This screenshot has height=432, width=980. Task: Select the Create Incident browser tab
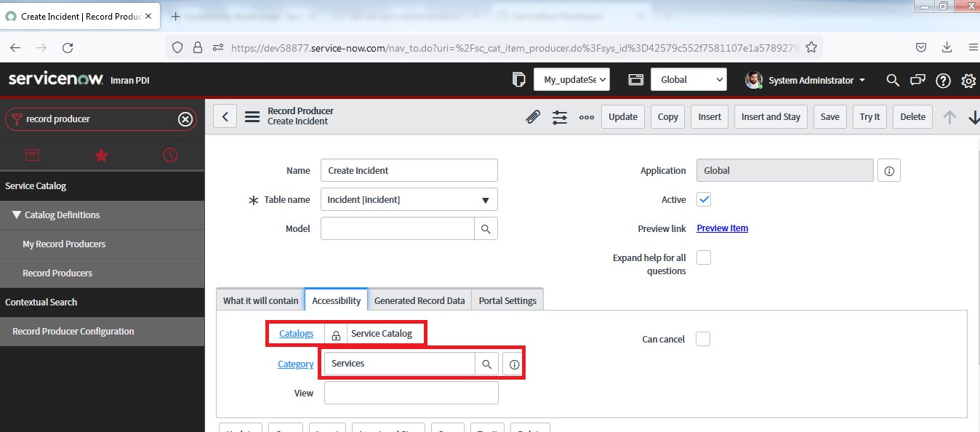tap(81, 16)
